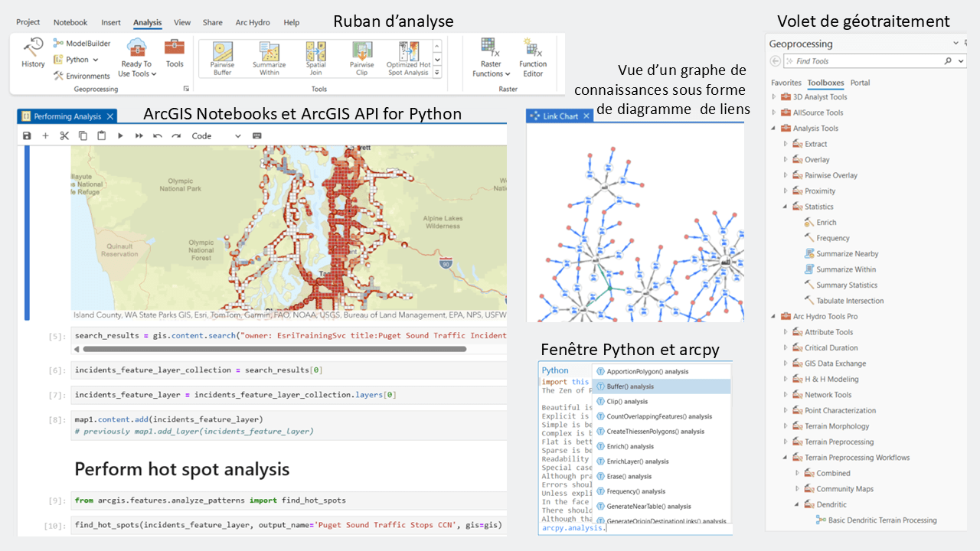
Task: Choose the Pairwise Clip gallery tool
Action: 362,58
